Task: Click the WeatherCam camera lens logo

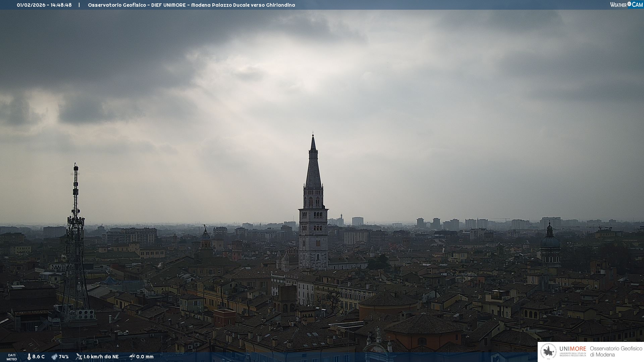Action: pos(629,4)
